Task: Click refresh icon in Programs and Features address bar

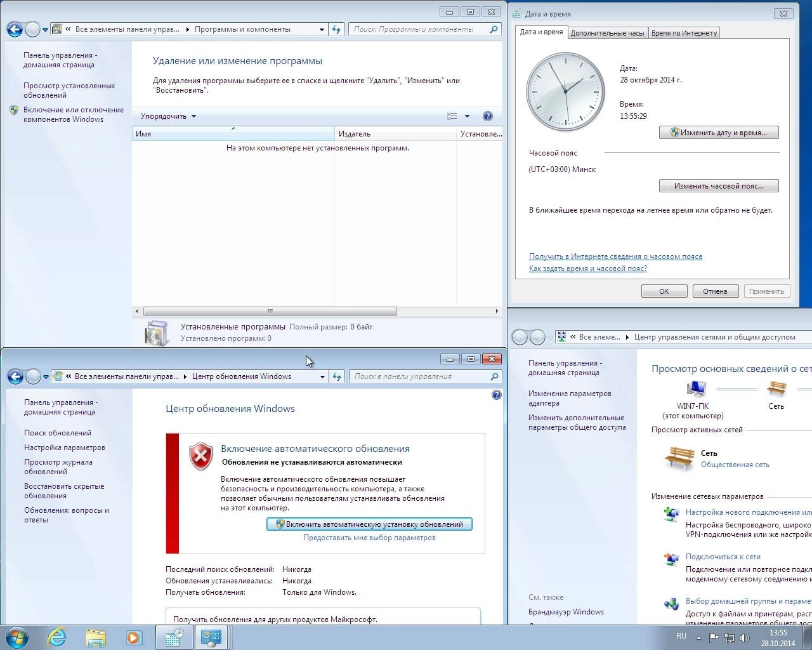Action: click(x=336, y=29)
